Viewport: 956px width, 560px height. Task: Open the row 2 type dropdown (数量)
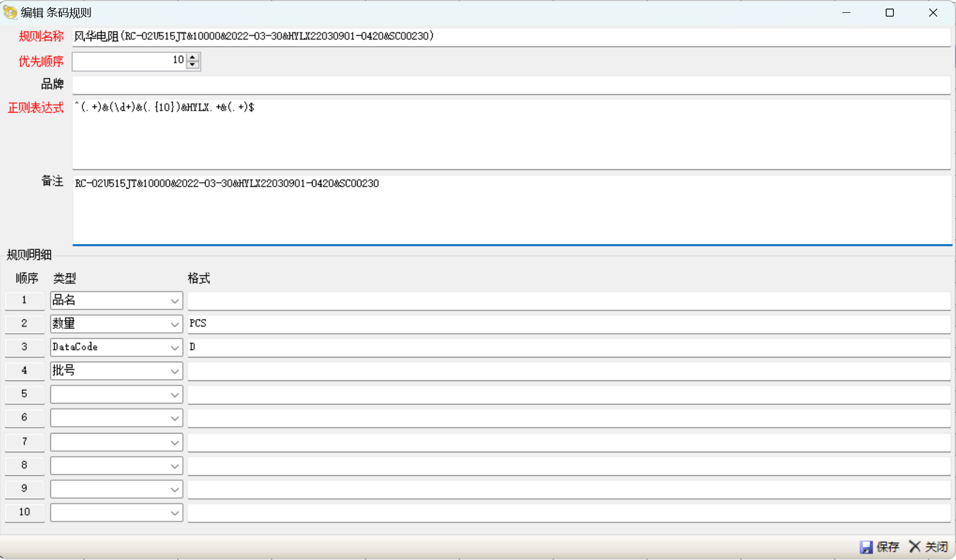tap(174, 324)
